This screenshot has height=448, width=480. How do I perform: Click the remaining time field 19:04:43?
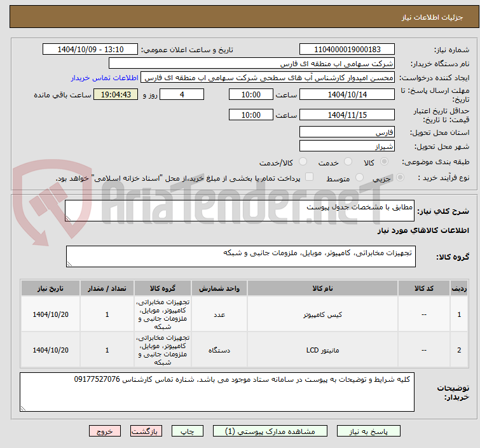pos(116,94)
